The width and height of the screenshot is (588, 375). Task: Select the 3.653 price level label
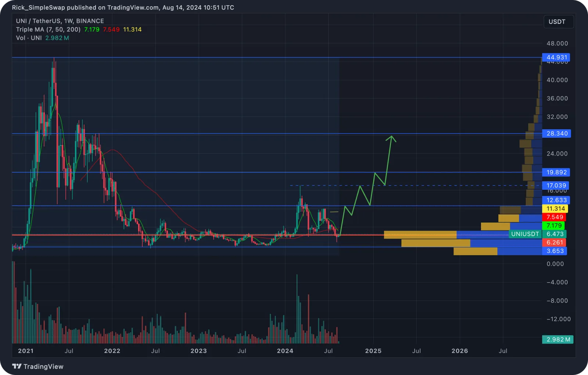[x=555, y=251]
